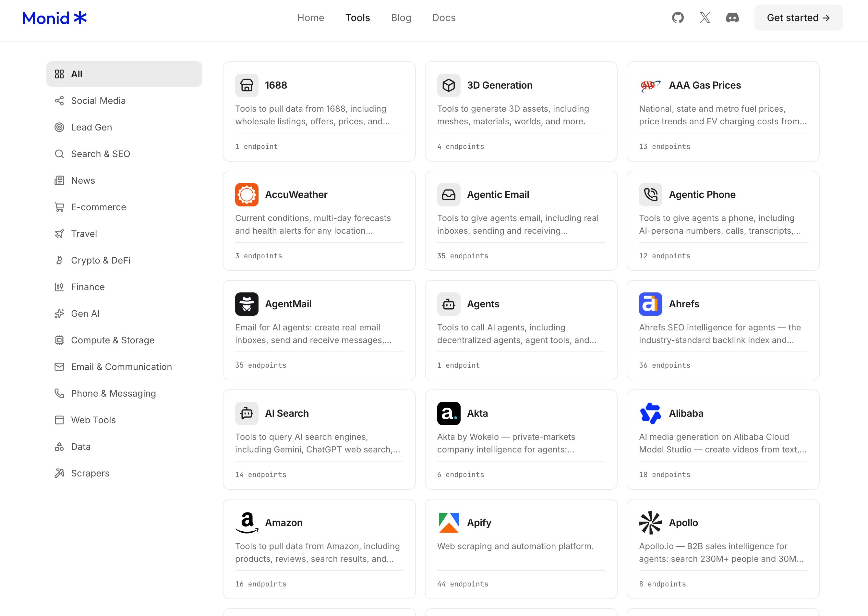Show the Finance category

click(x=124, y=287)
